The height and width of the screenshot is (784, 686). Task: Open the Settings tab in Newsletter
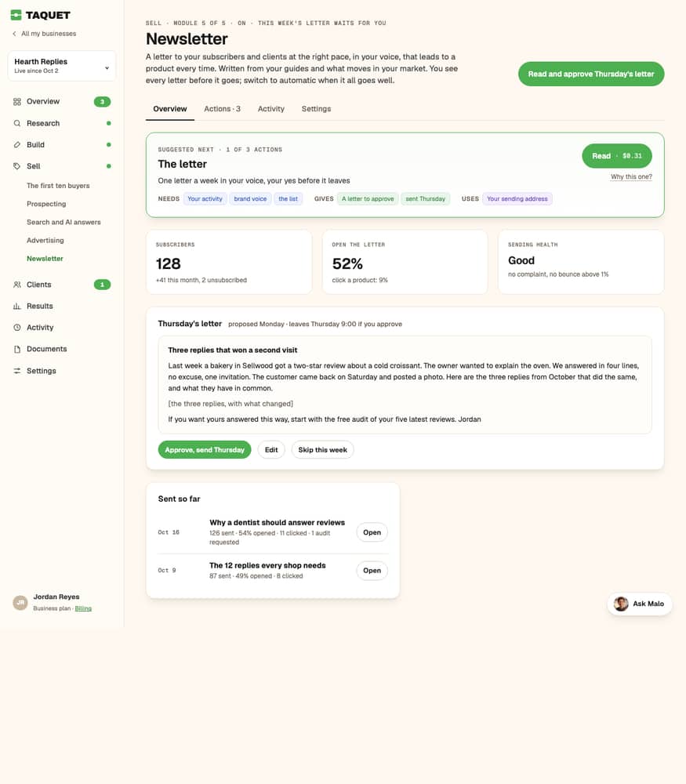(316, 108)
